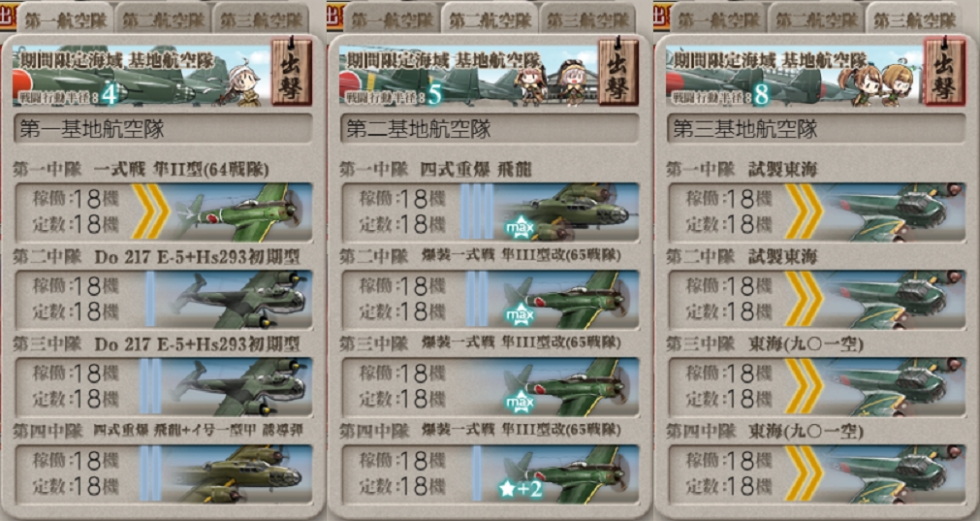This screenshot has height=521, width=980.
Task: Click the banner showing combat radius 8
Action: [x=795, y=75]
